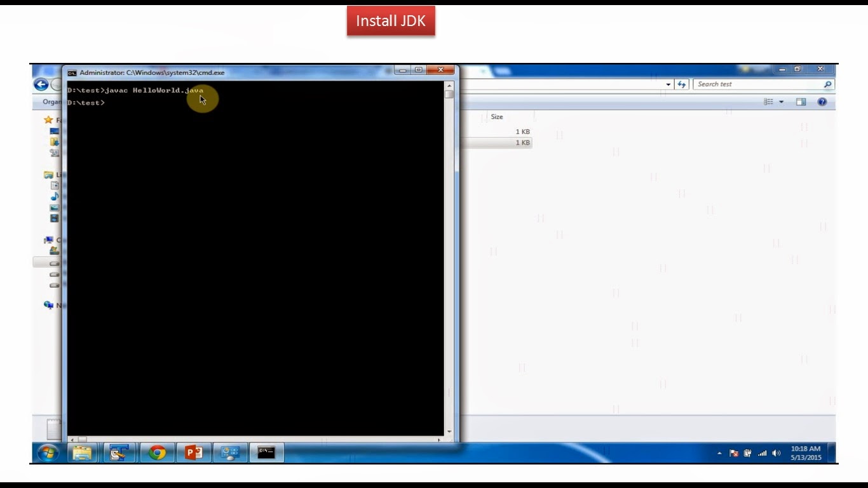Select Network node in Explorer sidebar

(48, 305)
